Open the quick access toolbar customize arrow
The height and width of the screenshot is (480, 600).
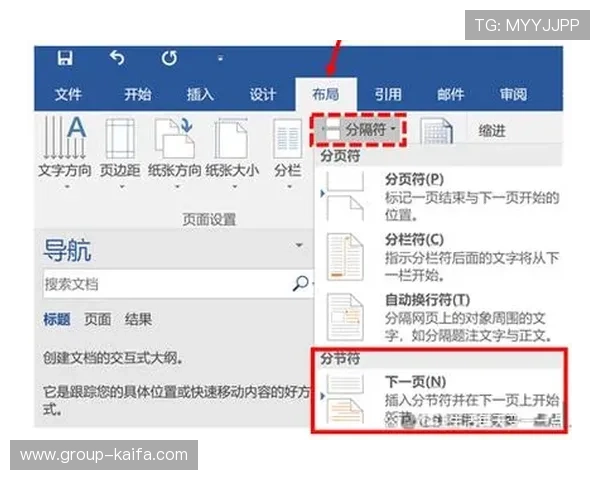[x=220, y=59]
